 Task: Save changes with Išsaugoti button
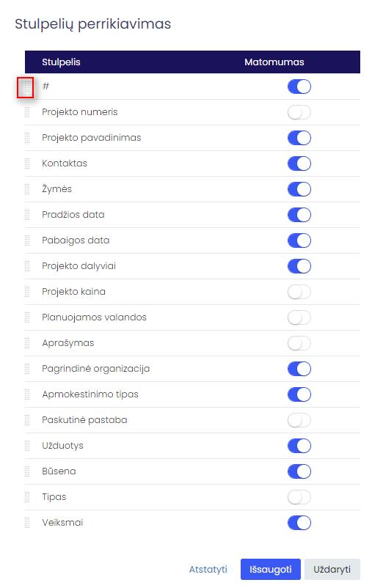(x=271, y=569)
